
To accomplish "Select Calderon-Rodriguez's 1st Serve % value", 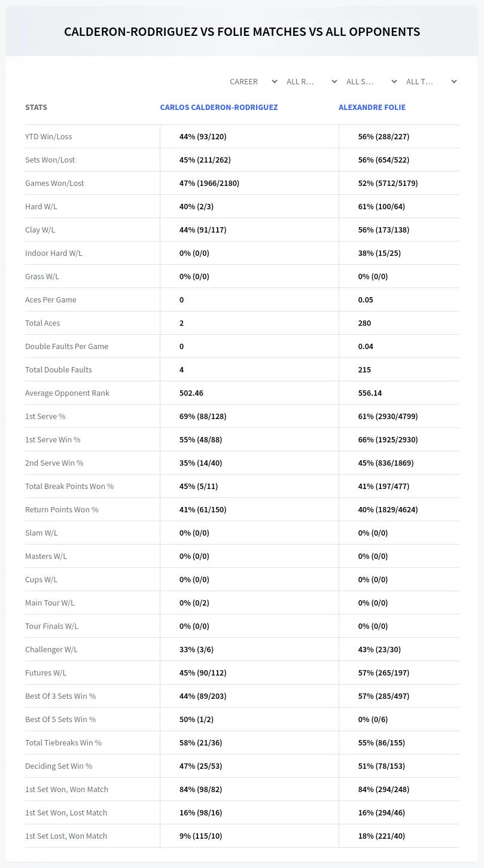I will click(203, 417).
